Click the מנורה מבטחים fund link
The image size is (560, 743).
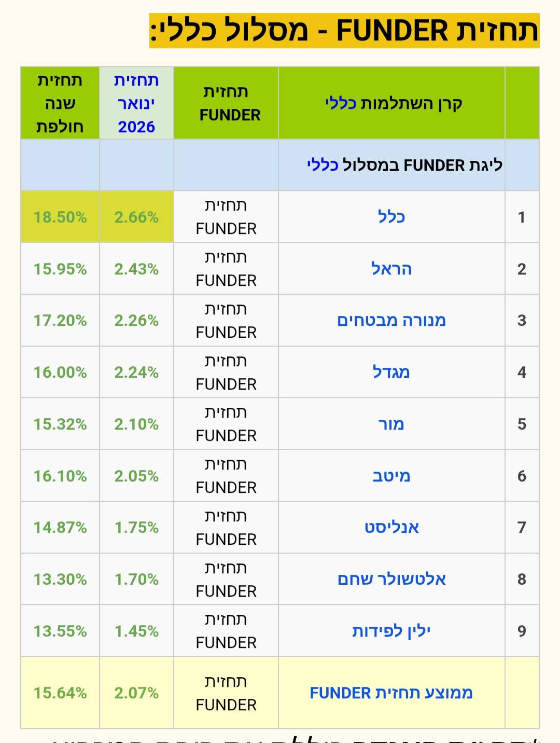coord(391,321)
